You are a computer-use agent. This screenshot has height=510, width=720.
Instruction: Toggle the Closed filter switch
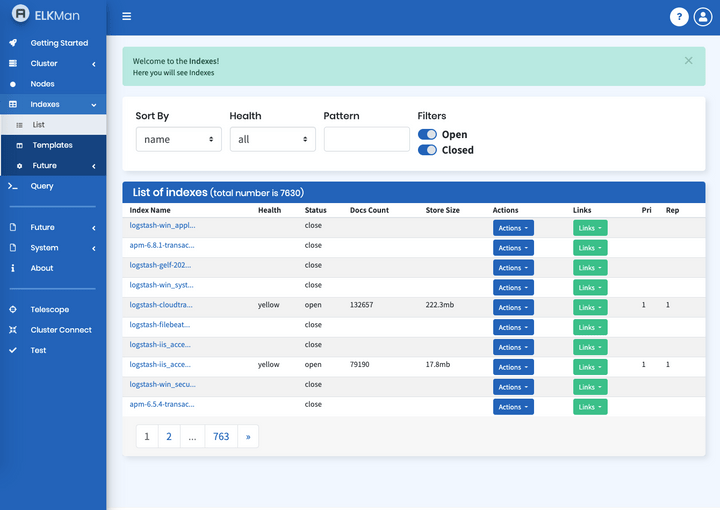[427, 150]
